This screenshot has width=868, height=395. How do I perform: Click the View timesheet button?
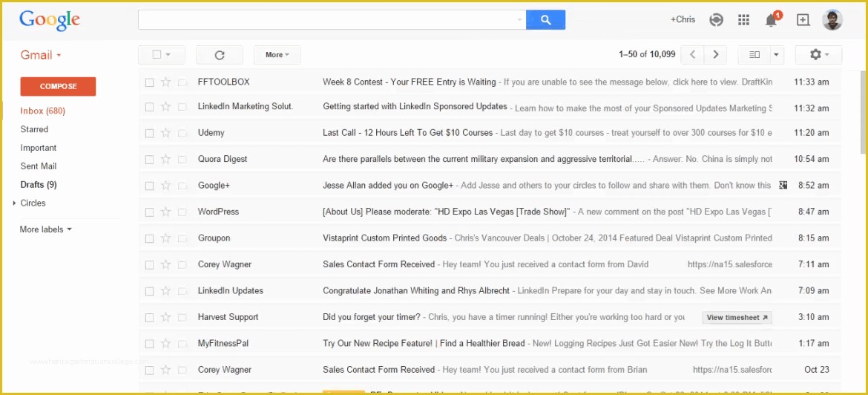coord(737,318)
